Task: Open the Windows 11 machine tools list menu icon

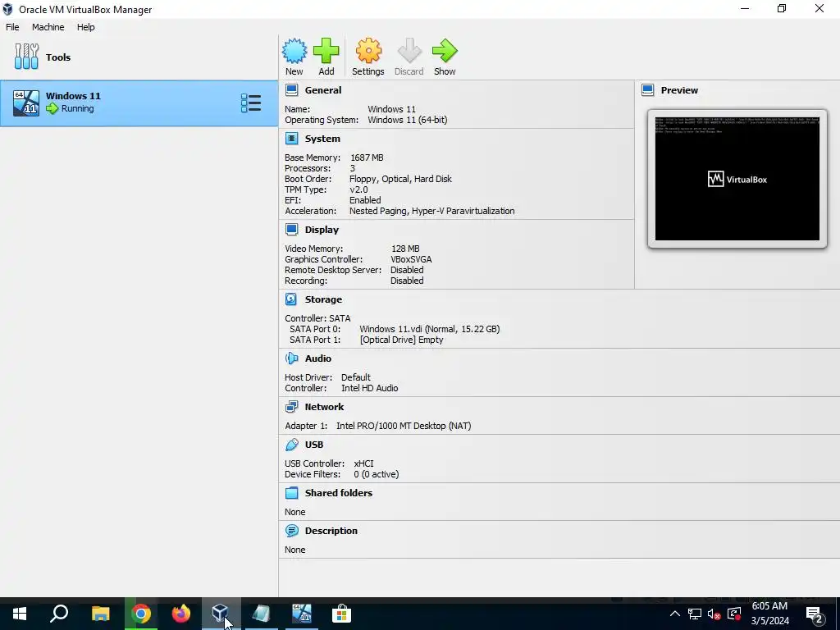Action: click(251, 103)
